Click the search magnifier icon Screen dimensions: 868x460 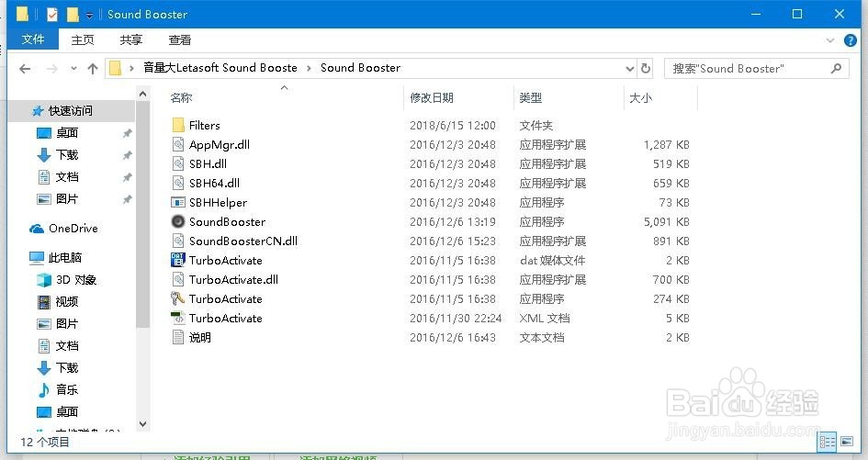[x=836, y=68]
